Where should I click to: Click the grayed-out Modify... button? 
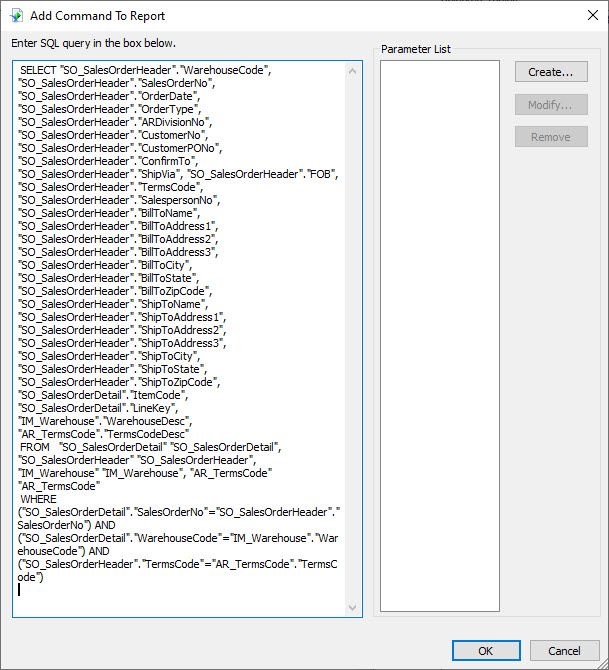click(551, 105)
